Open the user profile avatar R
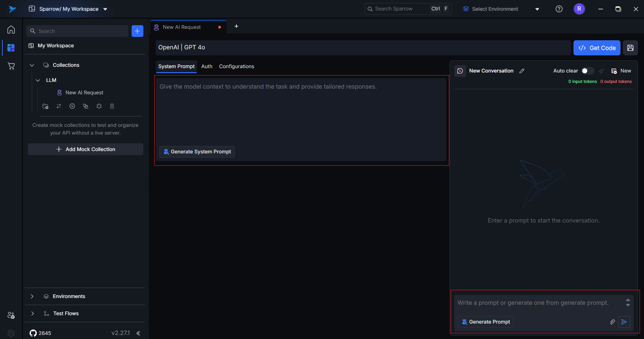This screenshot has width=644, height=339. tap(579, 9)
